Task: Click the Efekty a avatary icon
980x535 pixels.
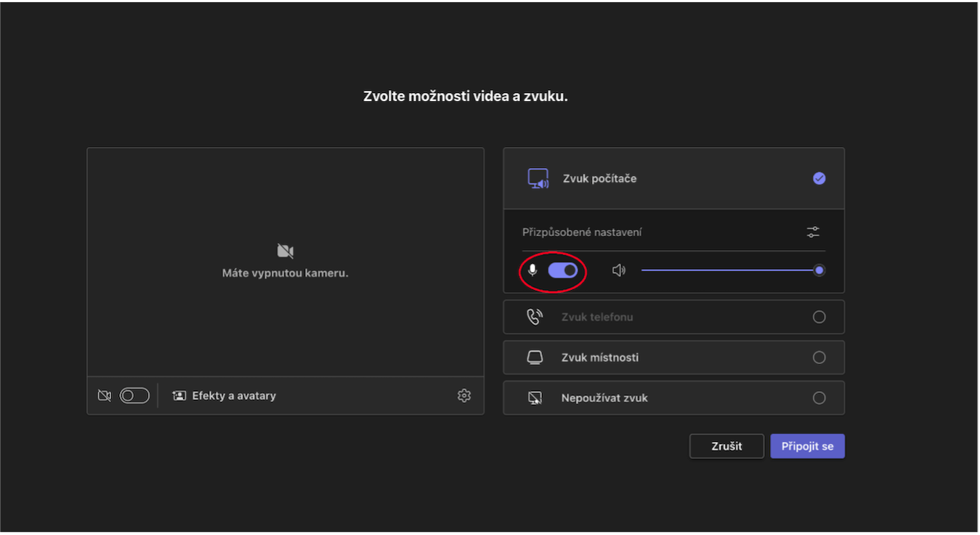Action: 179,395
